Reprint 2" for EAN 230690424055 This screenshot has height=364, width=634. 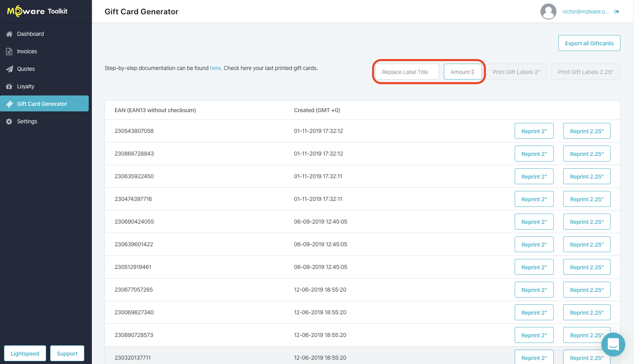534,222
